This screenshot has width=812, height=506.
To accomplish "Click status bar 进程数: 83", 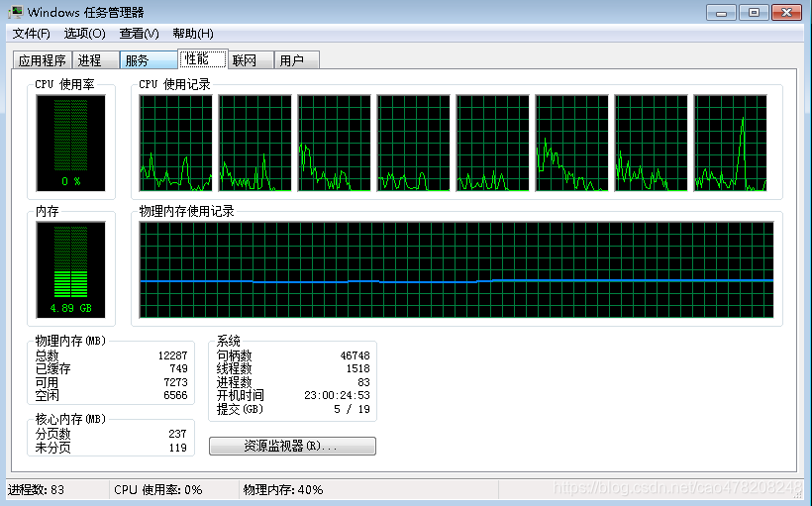I will [x=37, y=490].
